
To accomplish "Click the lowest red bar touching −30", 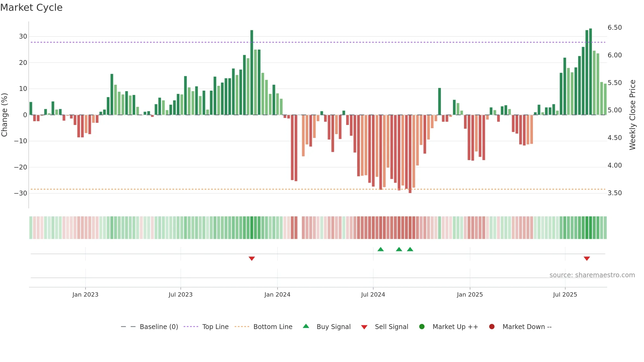I will [410, 154].
